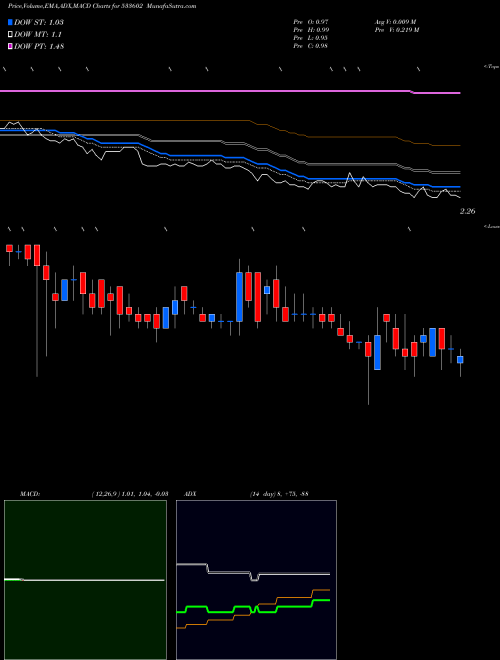
Task: Click the white DOW MT legend swatch
Action: point(10,35)
